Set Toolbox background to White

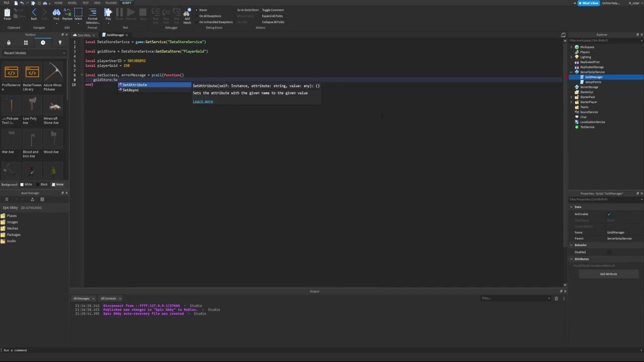coord(26,185)
